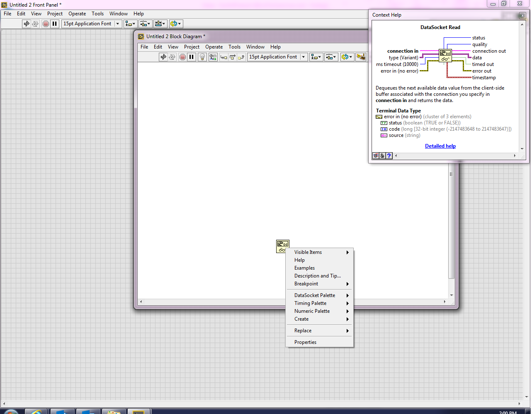Open Properties from the context menu
Screen dimensions: 532x414
(320, 342)
